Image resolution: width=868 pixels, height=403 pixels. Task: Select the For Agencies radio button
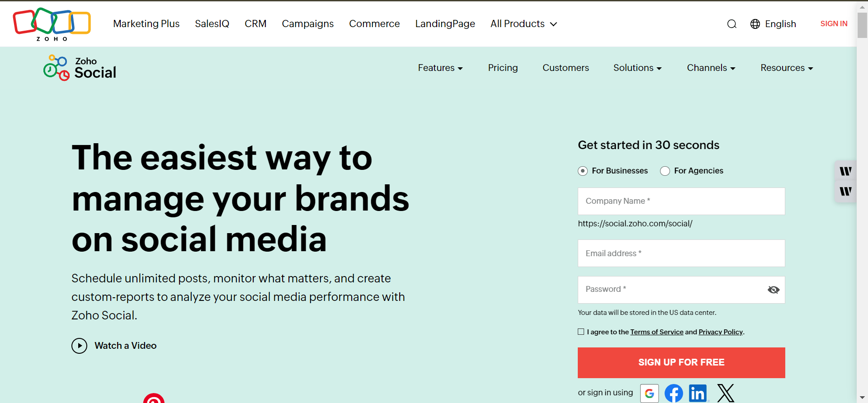(665, 171)
